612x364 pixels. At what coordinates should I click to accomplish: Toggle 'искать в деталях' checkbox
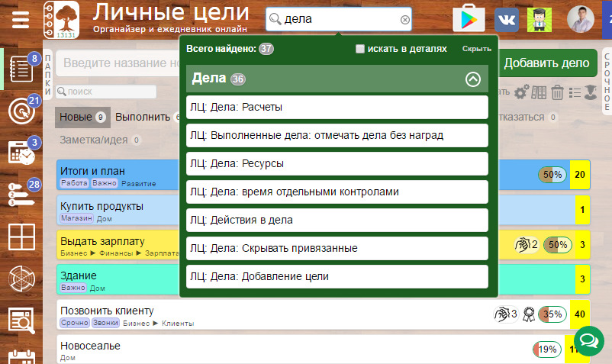coord(360,49)
